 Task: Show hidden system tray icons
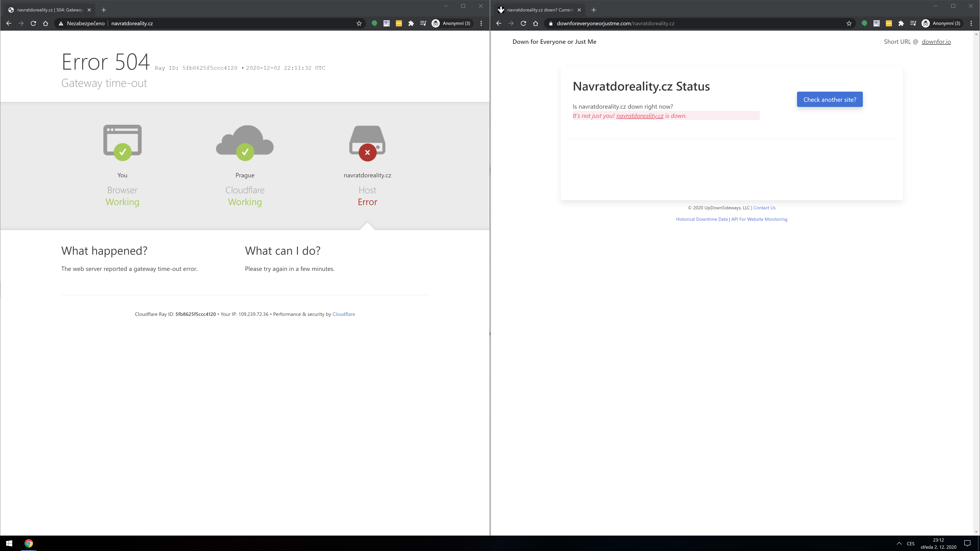tap(899, 543)
